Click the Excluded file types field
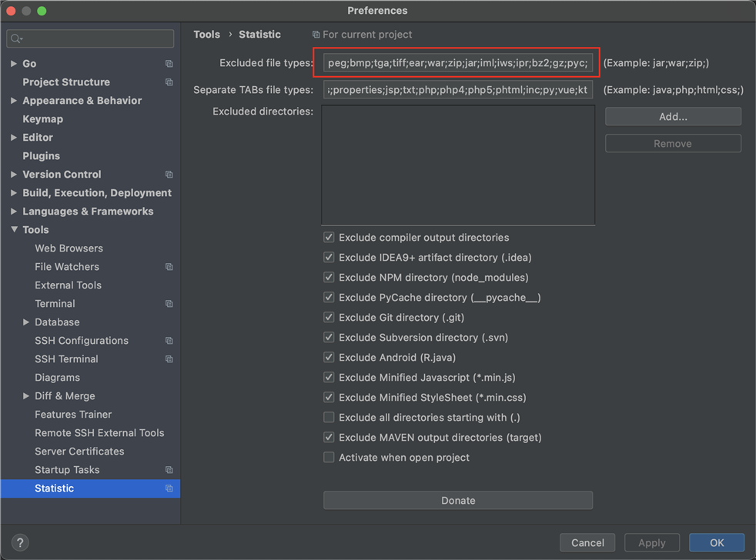This screenshot has height=560, width=756. click(457, 62)
